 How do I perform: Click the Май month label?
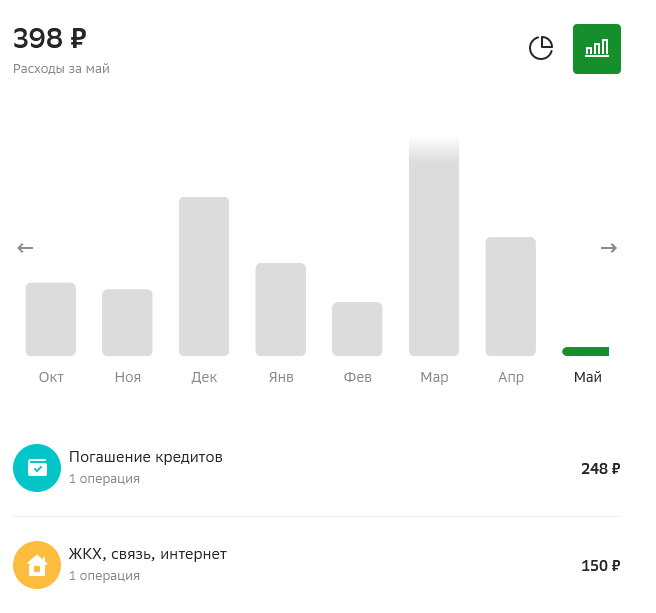pyautogui.click(x=588, y=377)
